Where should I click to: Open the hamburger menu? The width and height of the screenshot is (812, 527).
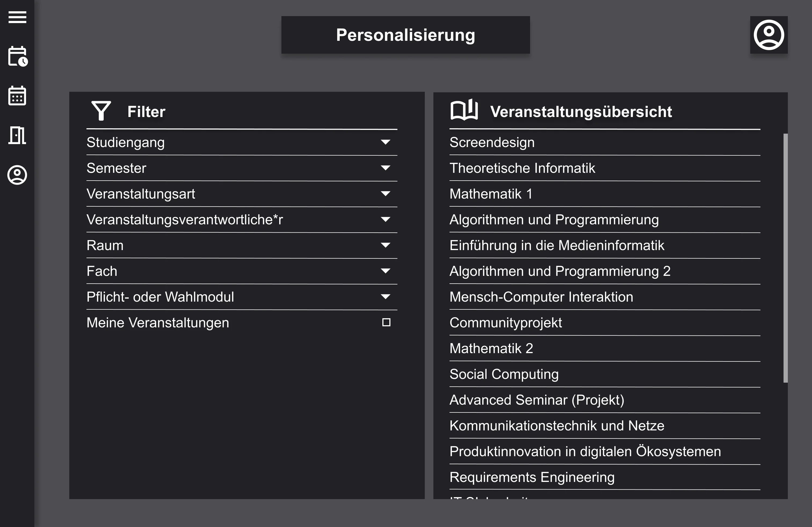(17, 17)
